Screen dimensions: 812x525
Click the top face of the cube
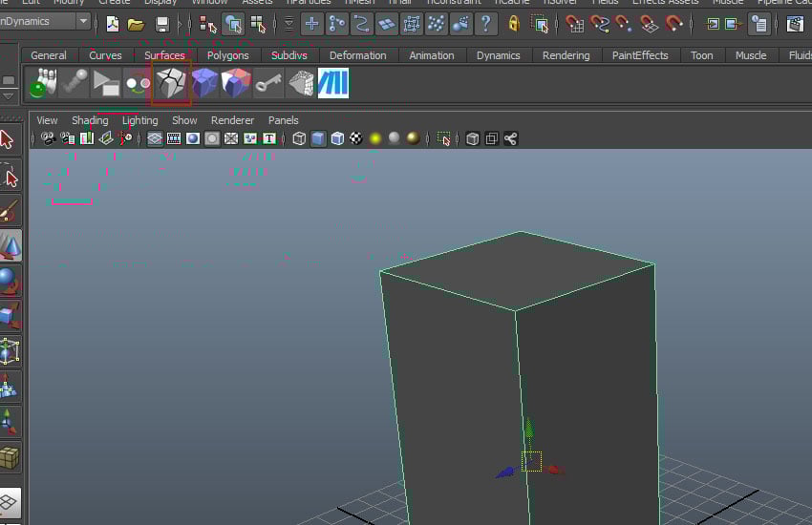pyautogui.click(x=518, y=268)
